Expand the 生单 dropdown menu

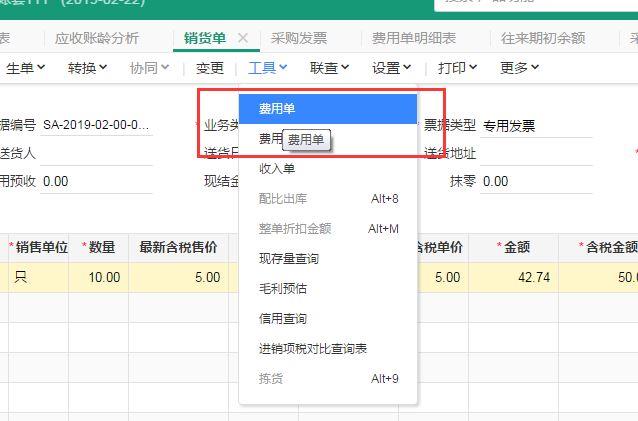coord(25,68)
